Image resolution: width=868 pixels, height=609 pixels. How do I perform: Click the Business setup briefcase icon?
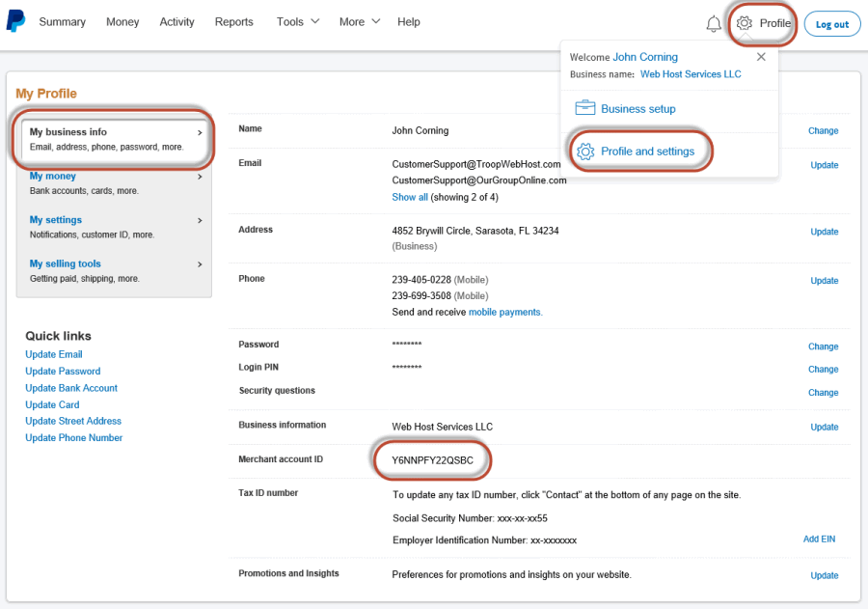(x=585, y=108)
